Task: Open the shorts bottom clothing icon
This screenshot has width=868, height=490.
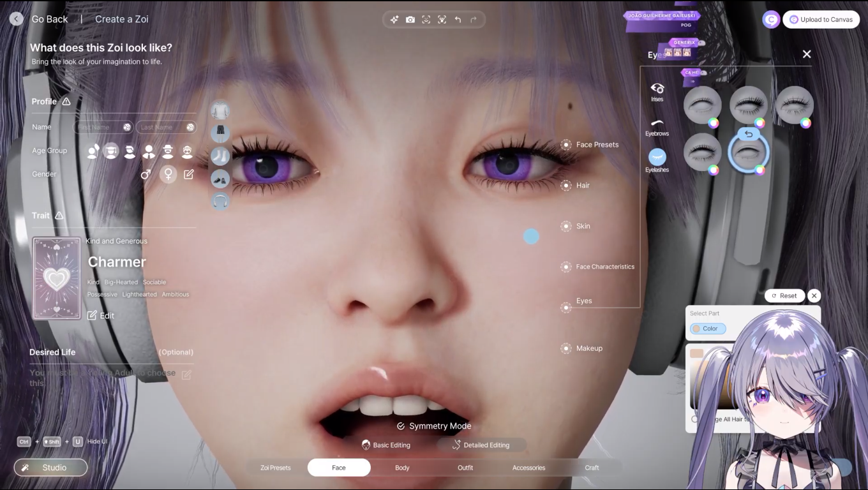Action: [220, 133]
